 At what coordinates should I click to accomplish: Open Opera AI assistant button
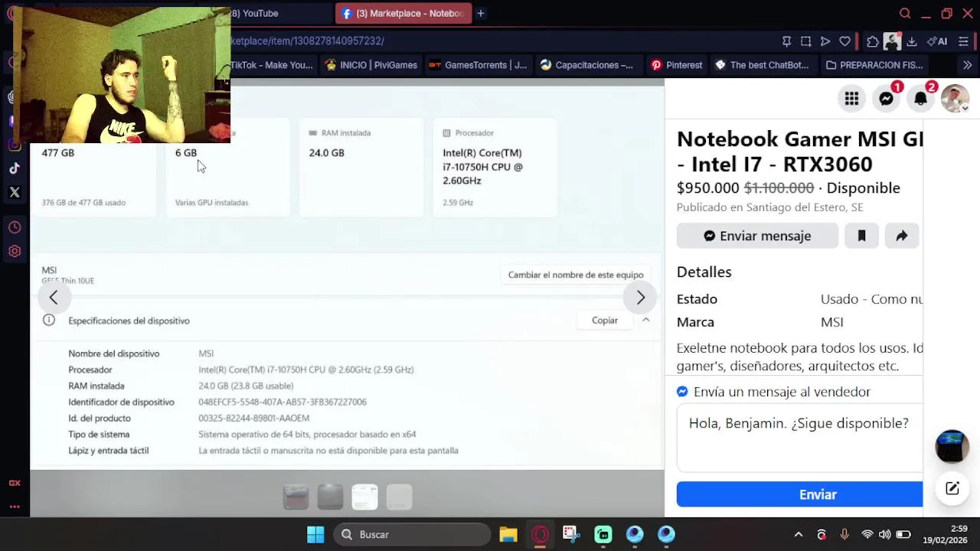[x=937, y=41]
